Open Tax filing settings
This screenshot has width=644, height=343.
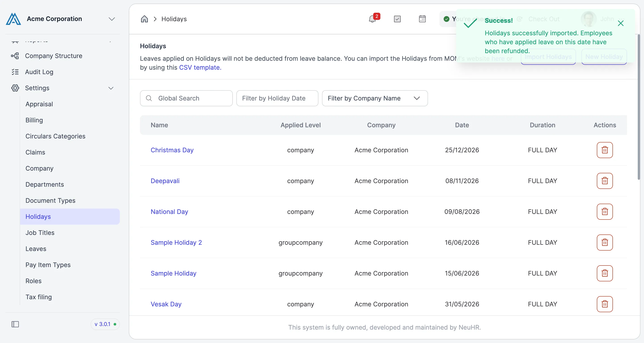pyautogui.click(x=38, y=297)
